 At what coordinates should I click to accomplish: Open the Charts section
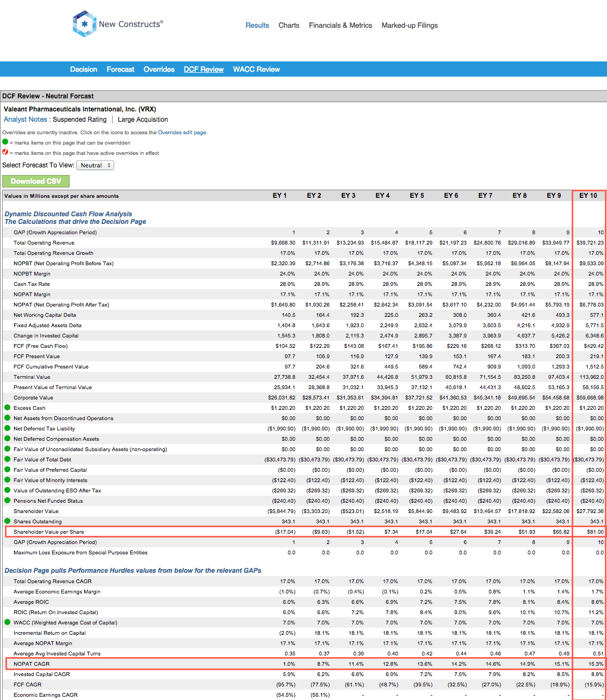pyautogui.click(x=289, y=25)
